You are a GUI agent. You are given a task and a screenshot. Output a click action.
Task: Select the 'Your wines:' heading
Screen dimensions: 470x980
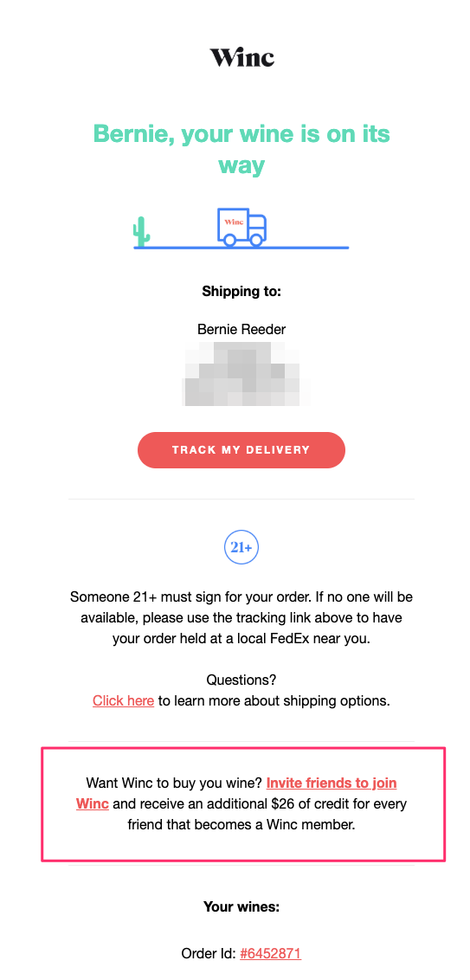pos(241,906)
